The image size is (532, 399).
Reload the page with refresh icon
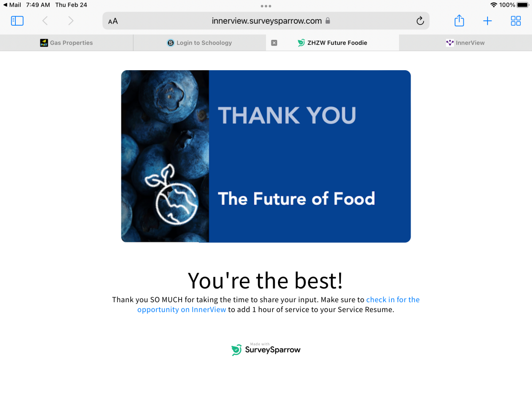(x=420, y=21)
